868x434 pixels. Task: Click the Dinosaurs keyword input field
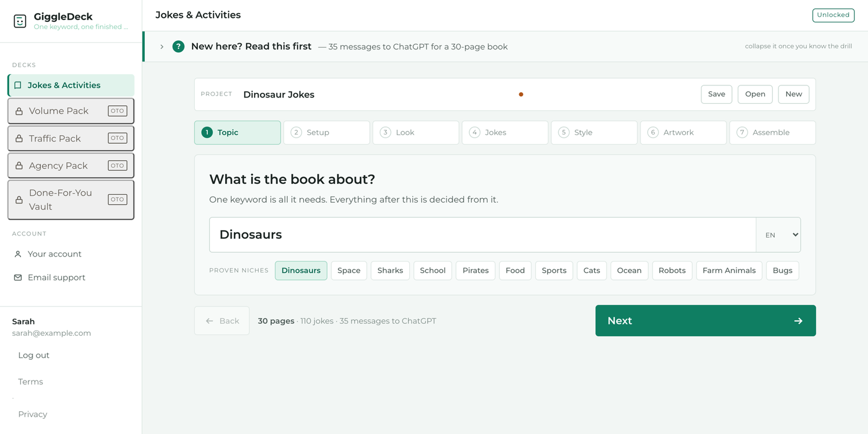pyautogui.click(x=483, y=235)
